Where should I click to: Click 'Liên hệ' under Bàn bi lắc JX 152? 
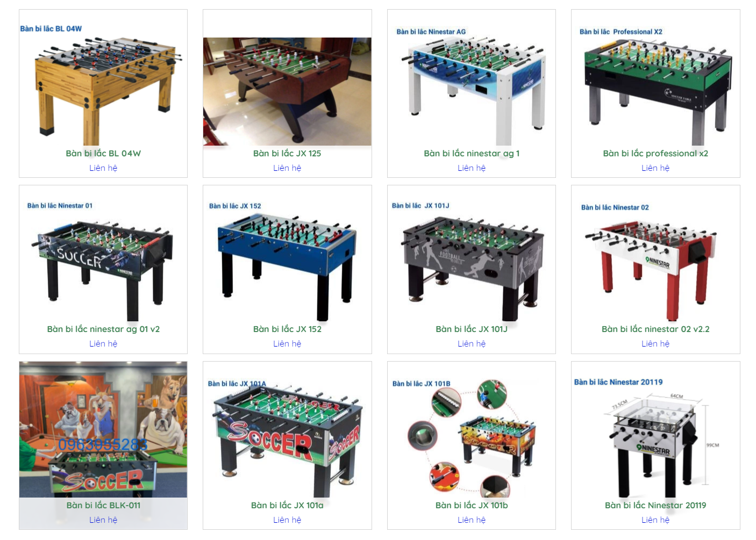287,343
